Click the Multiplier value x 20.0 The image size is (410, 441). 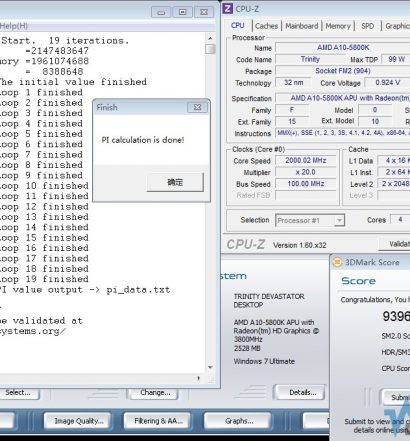(x=306, y=172)
